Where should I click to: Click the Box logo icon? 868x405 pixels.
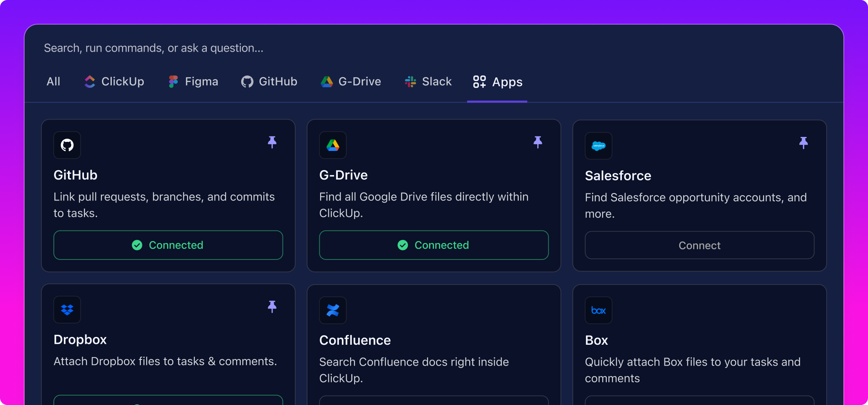click(599, 310)
